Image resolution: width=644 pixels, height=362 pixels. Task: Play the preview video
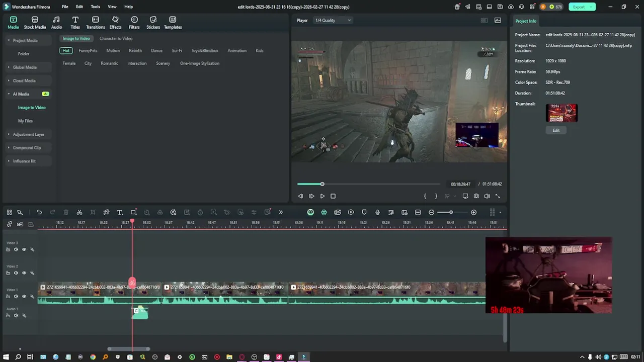(x=323, y=196)
